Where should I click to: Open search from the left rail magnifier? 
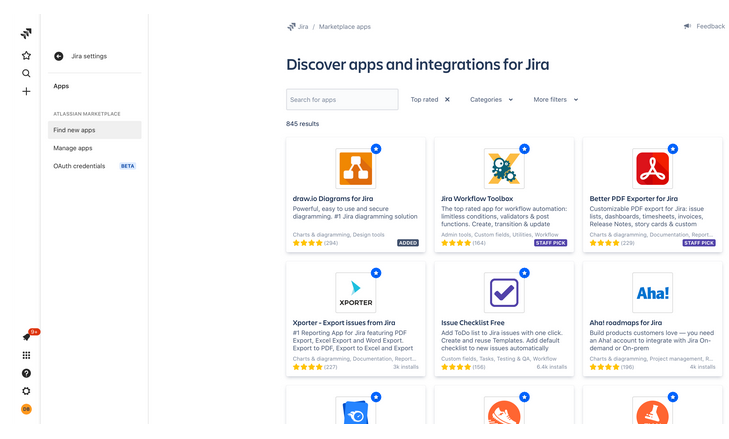tap(26, 73)
